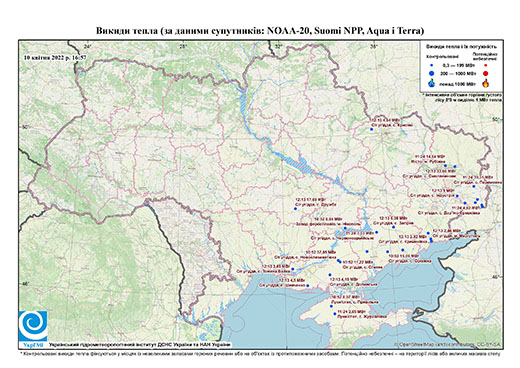Screen dimensions: 520x368
Task: Click the '0,3 — 199 МВт' legend label
Action: 457,66
